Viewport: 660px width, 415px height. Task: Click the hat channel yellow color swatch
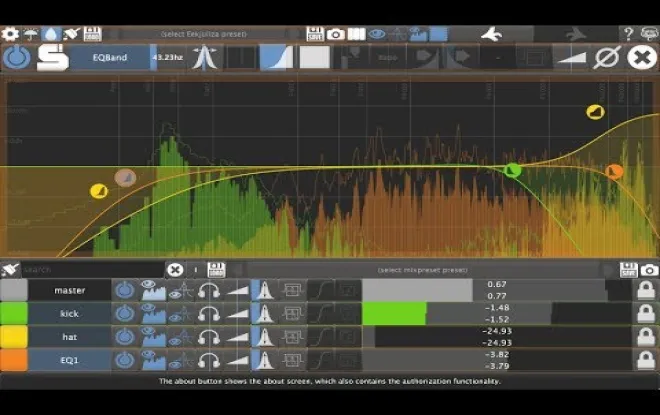(13, 337)
